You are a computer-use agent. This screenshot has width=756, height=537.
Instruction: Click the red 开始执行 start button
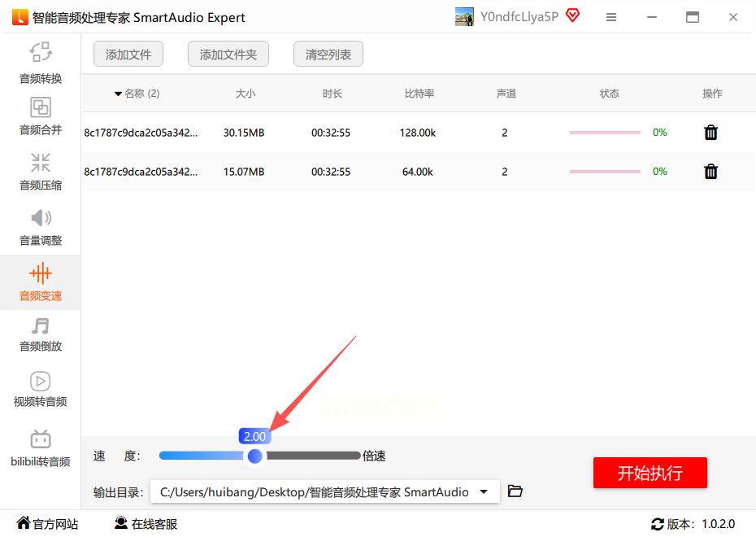click(650, 473)
